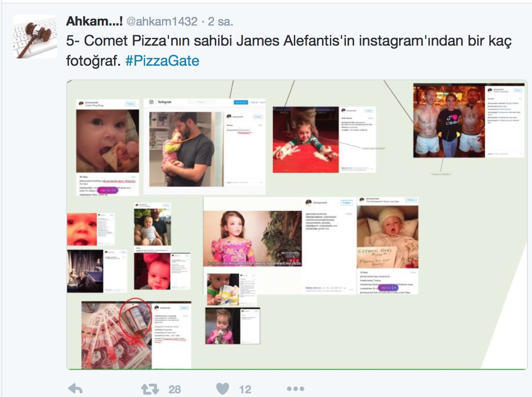The width and height of the screenshot is (532, 397).
Task: Open the child on a red table photo
Action: point(306,140)
